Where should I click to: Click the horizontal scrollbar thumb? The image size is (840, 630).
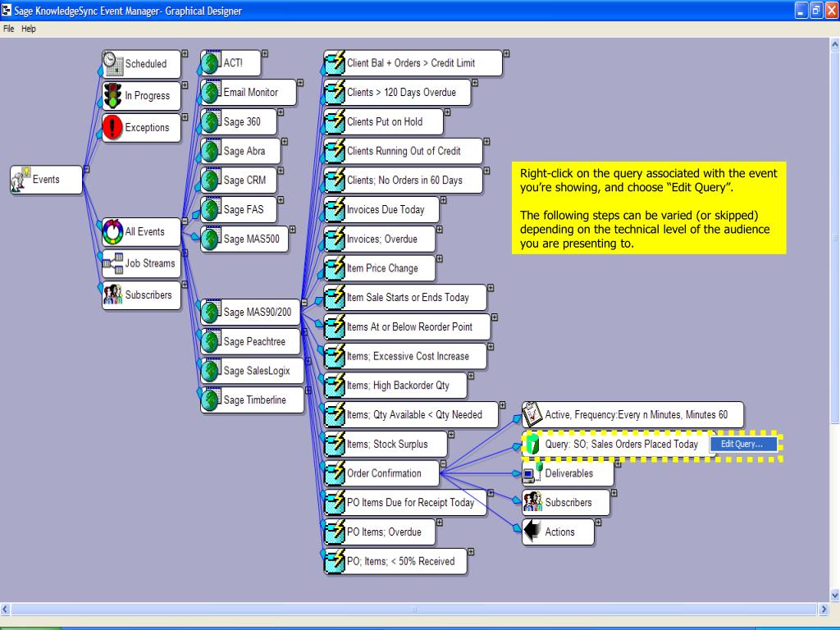click(x=413, y=609)
